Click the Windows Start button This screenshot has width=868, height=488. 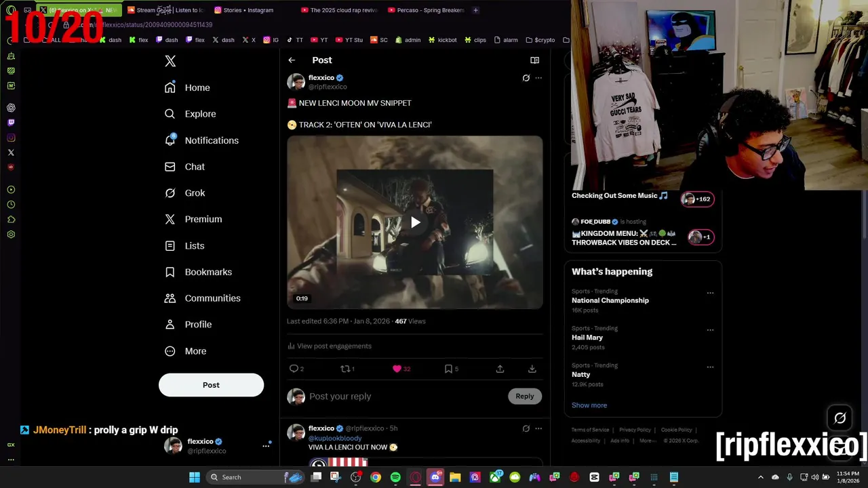(195, 477)
